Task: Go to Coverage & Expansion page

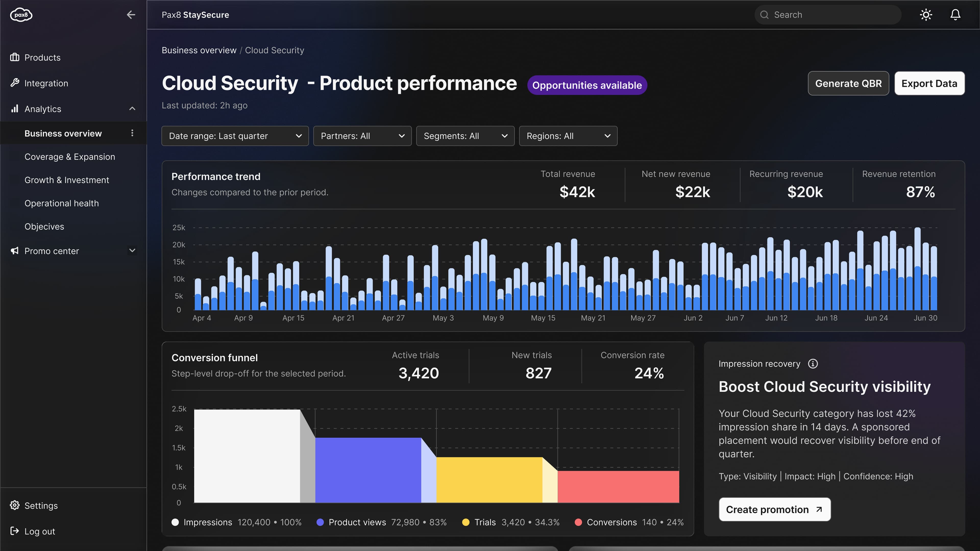Action: pyautogui.click(x=70, y=157)
